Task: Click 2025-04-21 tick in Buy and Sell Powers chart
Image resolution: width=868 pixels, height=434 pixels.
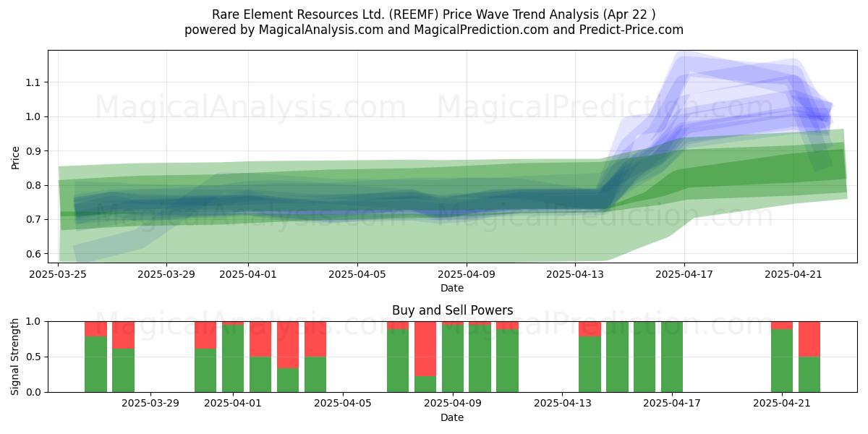Action: (x=782, y=404)
